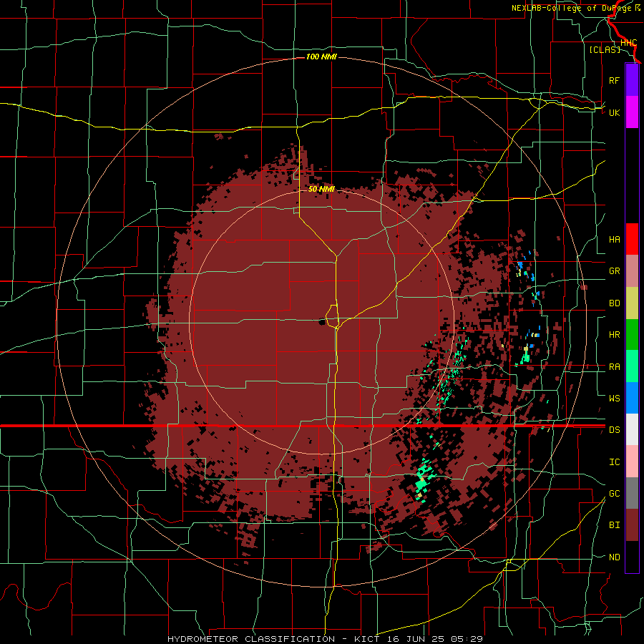Select the "IC" legend label
The width and height of the screenshot is (644, 644).
[x=614, y=462]
